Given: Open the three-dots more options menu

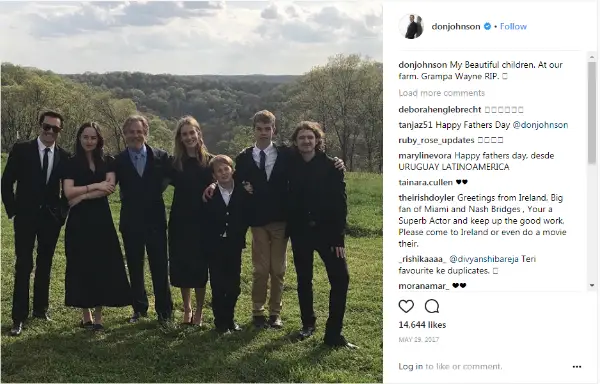Looking at the screenshot, I should [577, 367].
